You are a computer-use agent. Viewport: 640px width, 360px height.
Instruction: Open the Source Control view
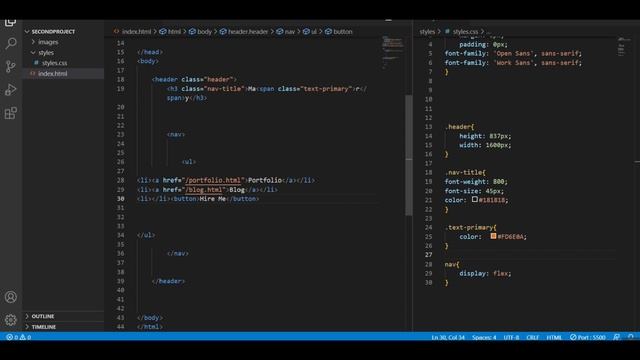11,66
